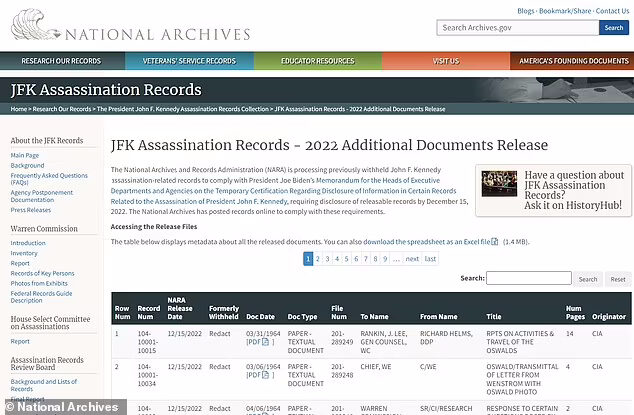Sort by NARA Release Date header

tap(180, 308)
